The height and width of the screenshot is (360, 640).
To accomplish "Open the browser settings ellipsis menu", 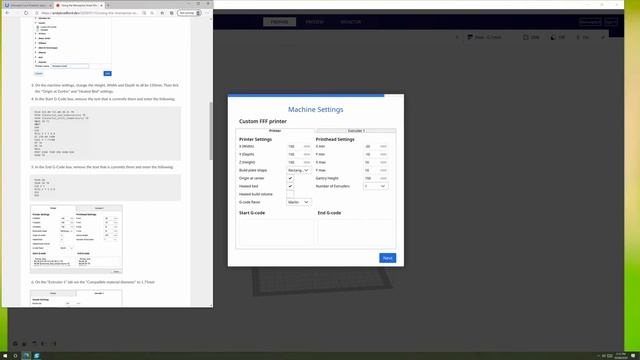I will tap(207, 13).
